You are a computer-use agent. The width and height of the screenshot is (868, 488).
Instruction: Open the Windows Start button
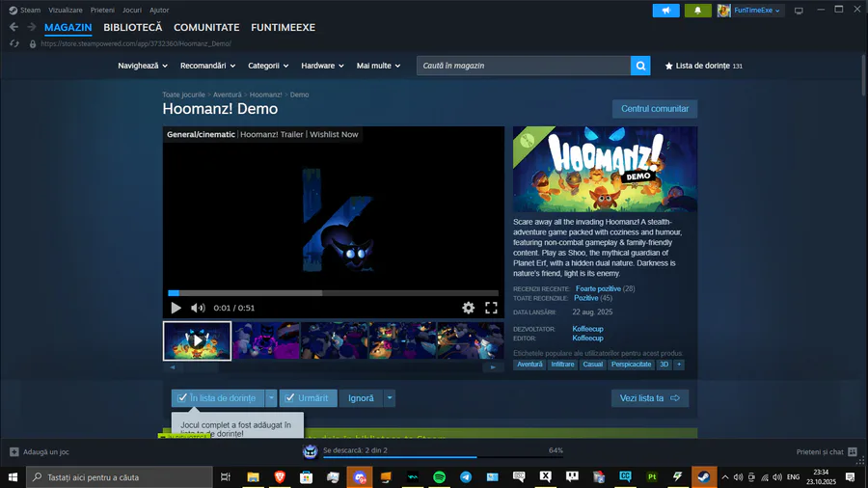pos(13,477)
